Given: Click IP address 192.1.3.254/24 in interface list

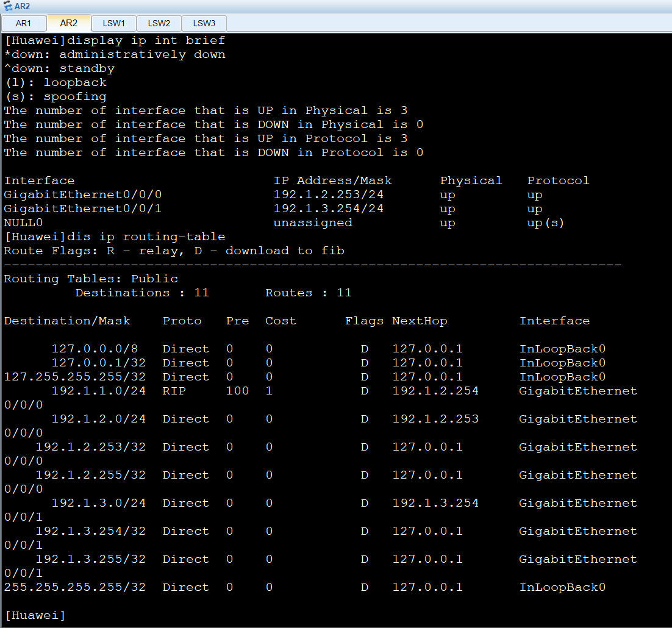Looking at the screenshot, I should point(329,209).
